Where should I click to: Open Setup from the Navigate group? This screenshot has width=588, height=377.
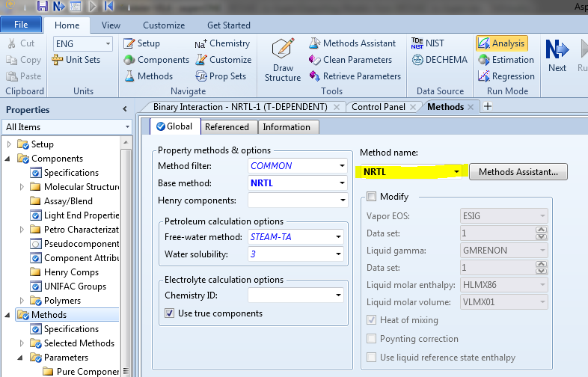[141, 43]
